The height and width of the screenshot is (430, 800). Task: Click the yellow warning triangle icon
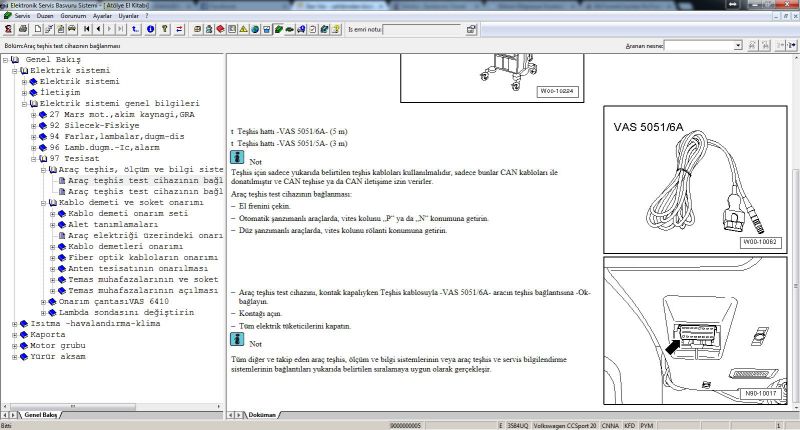pyautogui.click(x=243, y=29)
